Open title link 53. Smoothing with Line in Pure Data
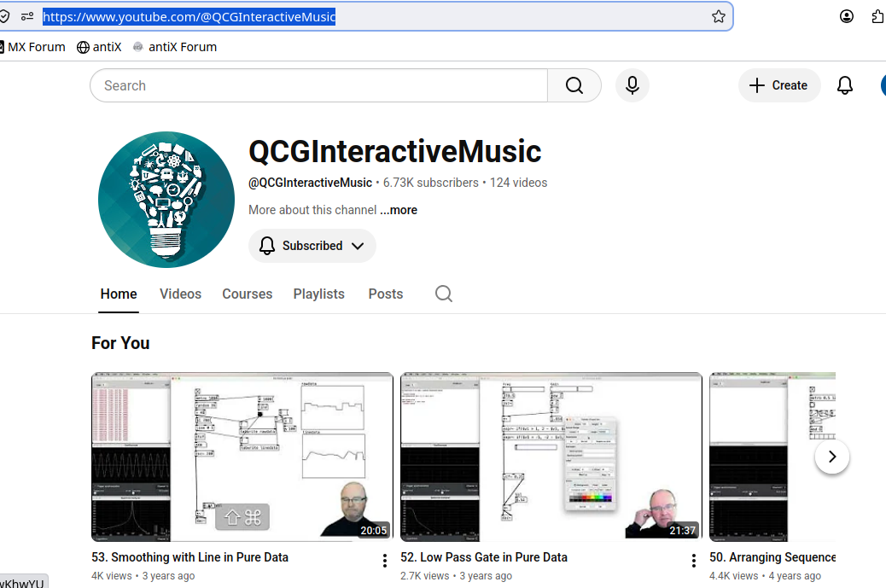Image resolution: width=886 pixels, height=588 pixels. click(x=189, y=557)
